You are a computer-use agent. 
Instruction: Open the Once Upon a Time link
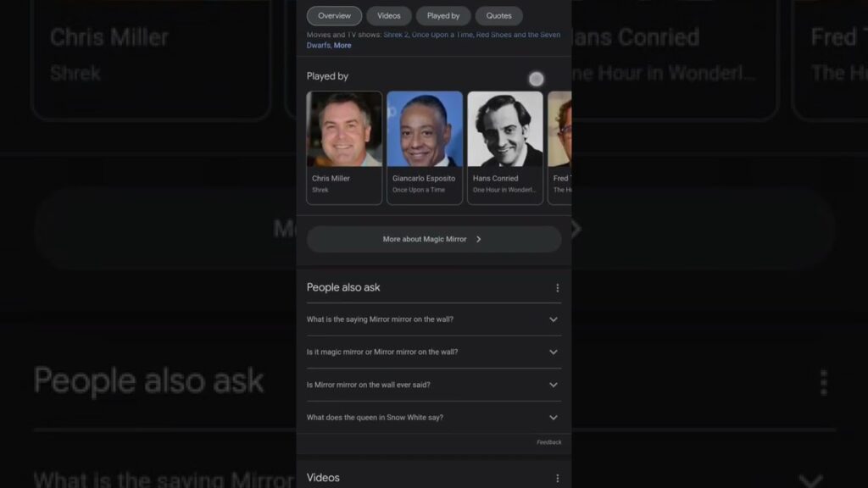pos(442,35)
